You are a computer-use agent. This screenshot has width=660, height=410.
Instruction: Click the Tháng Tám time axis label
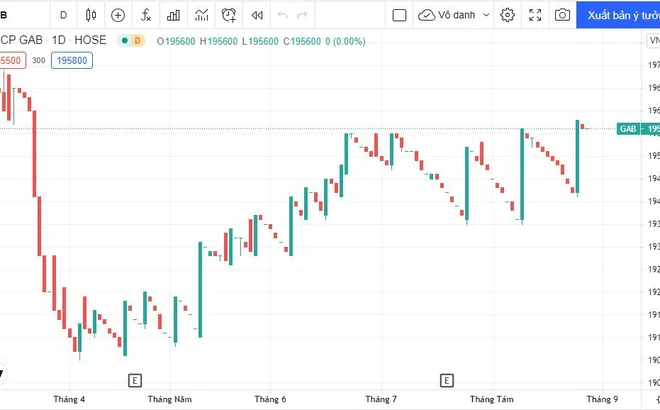(x=492, y=399)
